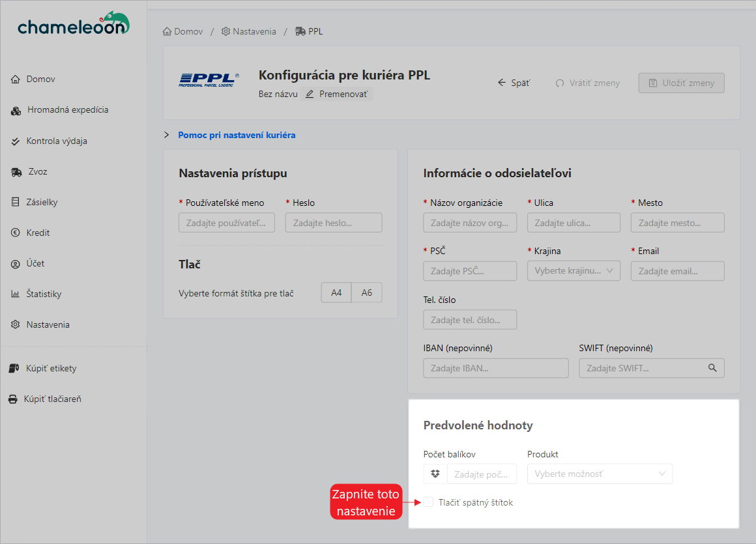The image size is (756, 544).
Task: Enable the Tlačiť spätný štítok checkbox
Action: click(429, 502)
